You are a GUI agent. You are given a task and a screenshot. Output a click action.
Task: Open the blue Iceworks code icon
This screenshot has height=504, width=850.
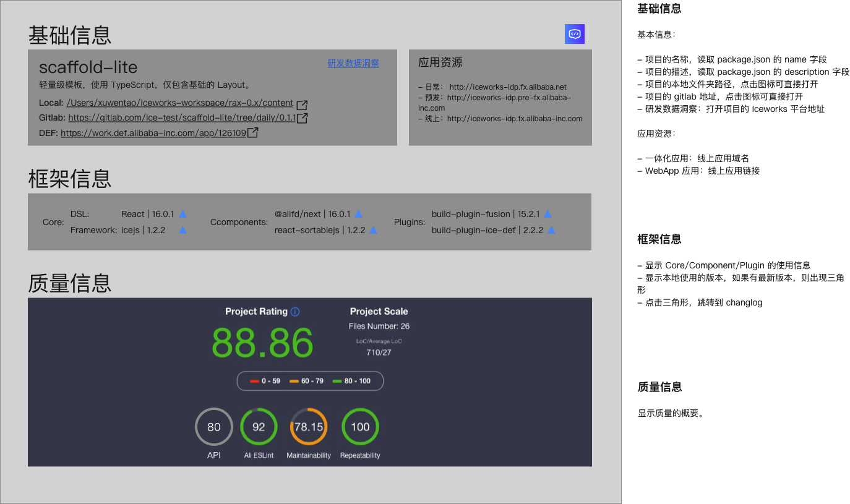[x=574, y=34]
